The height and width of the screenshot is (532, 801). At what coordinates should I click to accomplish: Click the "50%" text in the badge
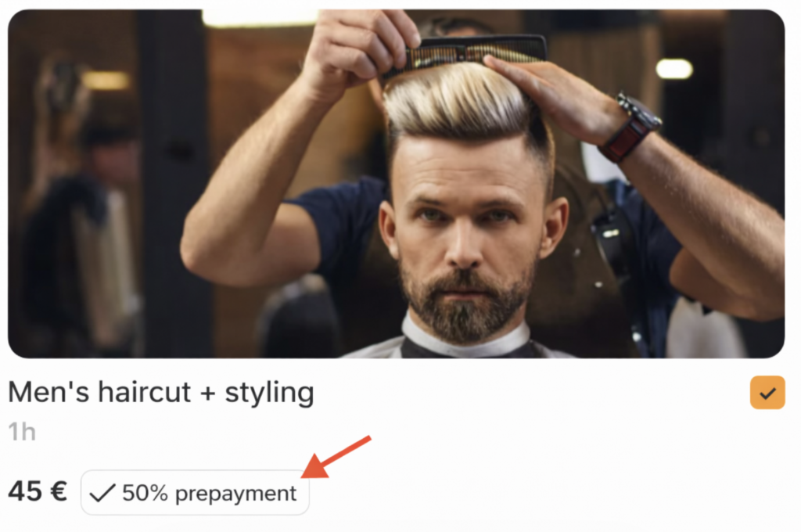[145, 493]
